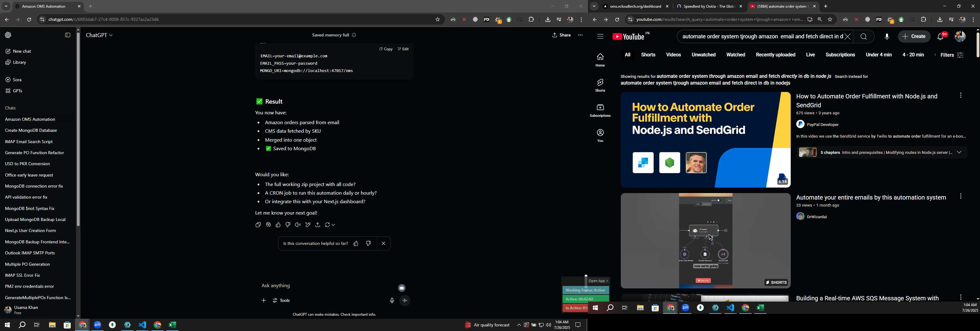Viewport: 980px width, 331px height.
Task: Share the ChatGPT response icon
Action: tap(318, 225)
